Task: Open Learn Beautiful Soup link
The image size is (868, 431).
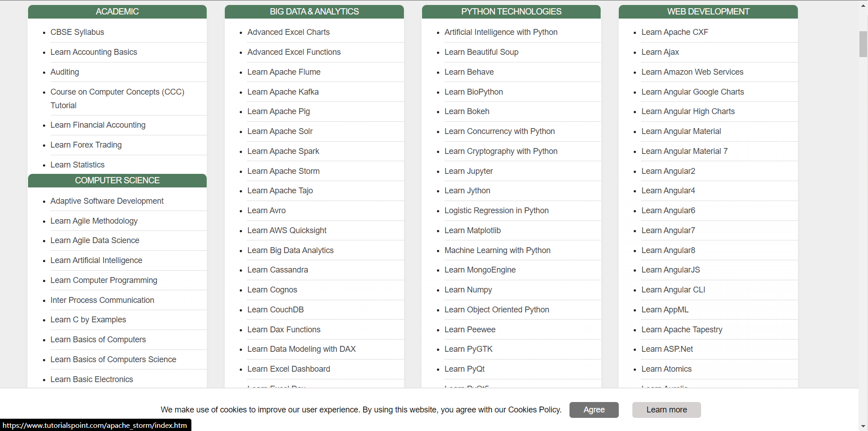Action: tap(481, 52)
